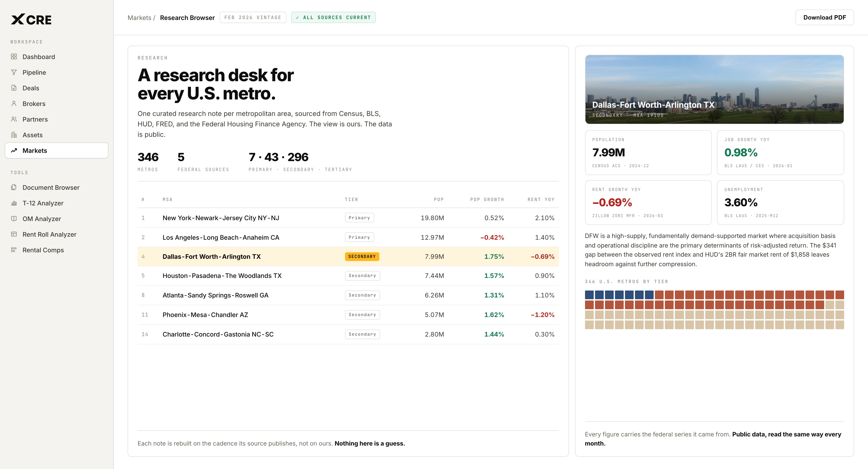Open the Rent Growth YoY −0.69% card
The width and height of the screenshot is (868, 469).
click(x=648, y=202)
